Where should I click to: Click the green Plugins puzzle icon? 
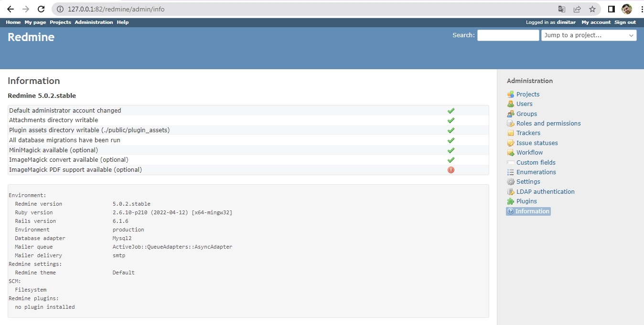[x=511, y=201]
